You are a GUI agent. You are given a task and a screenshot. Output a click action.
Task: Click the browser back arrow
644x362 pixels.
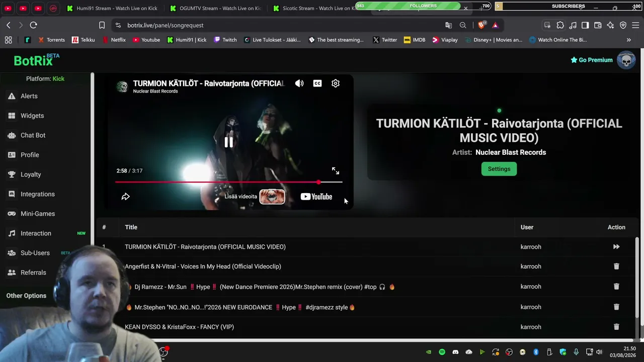(9, 25)
